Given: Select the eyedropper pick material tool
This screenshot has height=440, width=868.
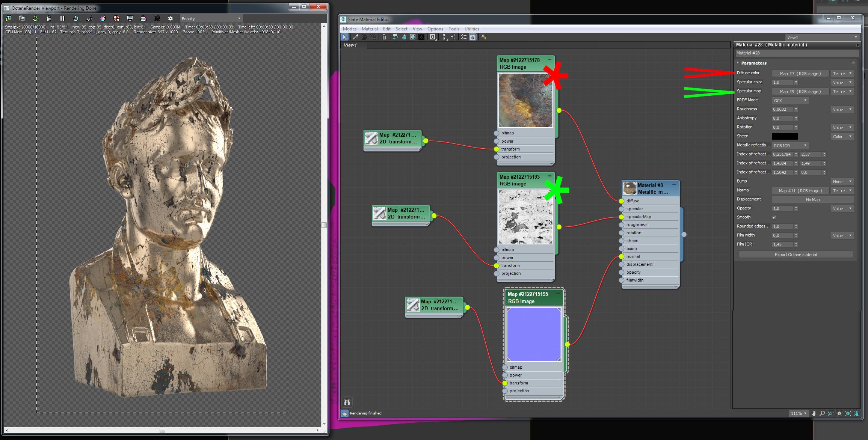Looking at the screenshot, I should [355, 37].
